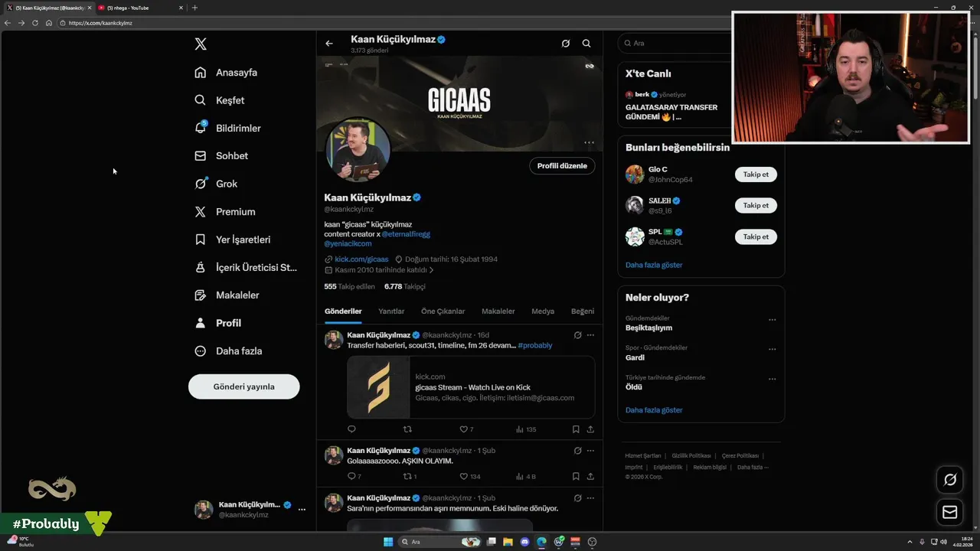Click the Anasayfa house icon

[201, 73]
